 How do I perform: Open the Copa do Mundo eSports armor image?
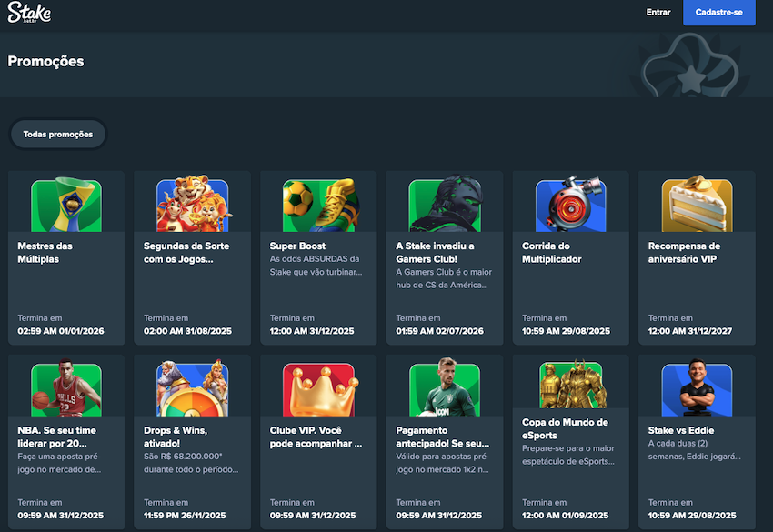[571, 384]
